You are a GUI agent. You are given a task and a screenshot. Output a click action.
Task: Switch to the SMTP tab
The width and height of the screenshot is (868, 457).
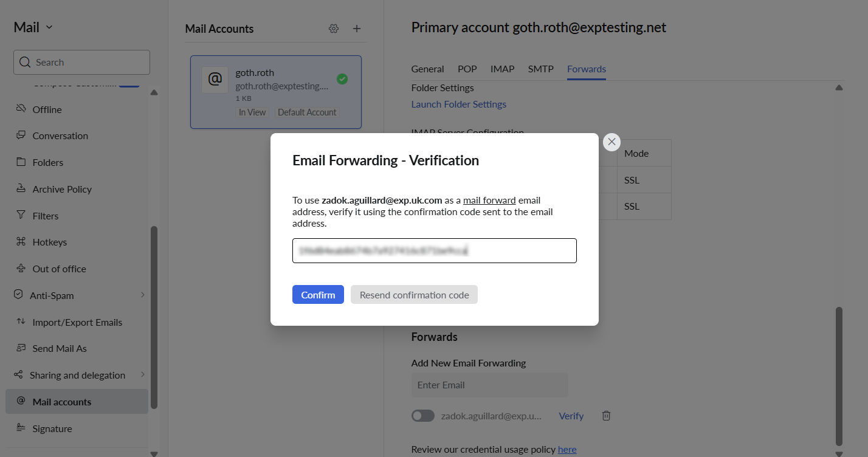(540, 69)
